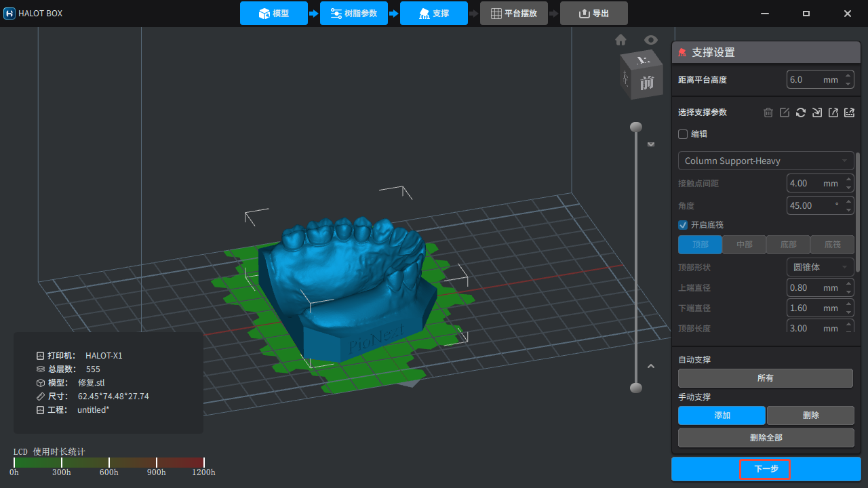Click the 所有 auto support button
The width and height of the screenshot is (868, 488).
coord(766,378)
